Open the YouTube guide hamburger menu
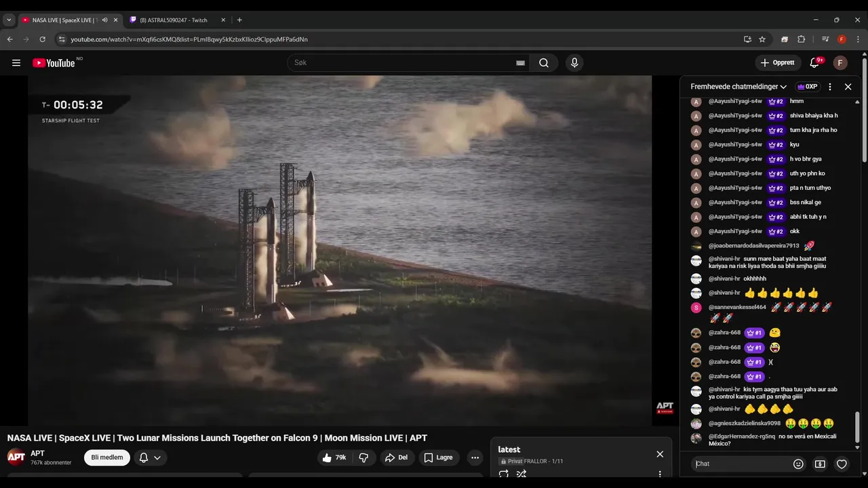This screenshot has height=488, width=868. pyautogui.click(x=16, y=63)
